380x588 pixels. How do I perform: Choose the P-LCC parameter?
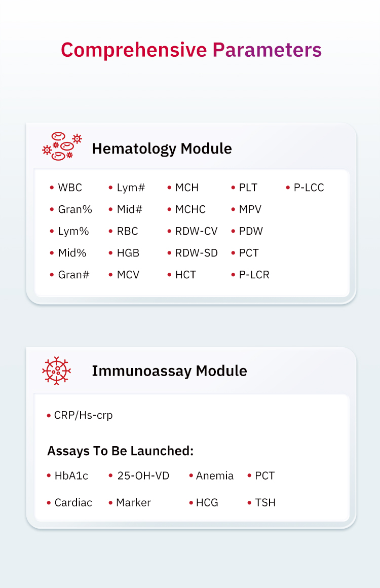click(309, 188)
